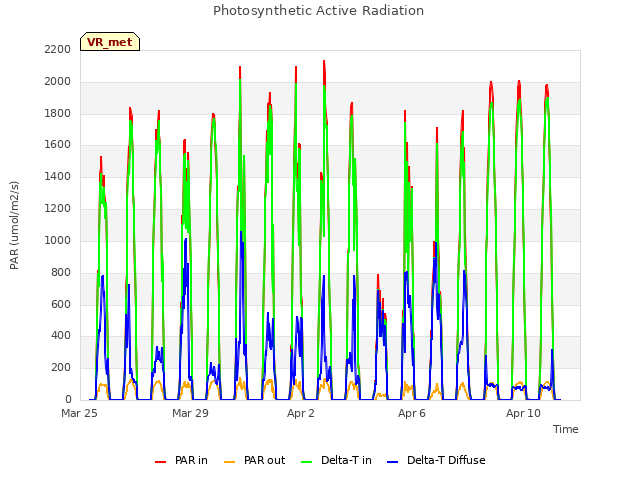This screenshot has width=640, height=480.
Task: Click the Delta-T in green legend swatch
Action: [307, 461]
